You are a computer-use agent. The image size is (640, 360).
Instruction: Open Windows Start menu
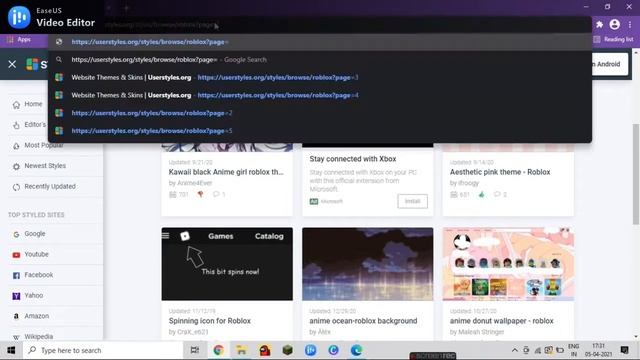point(11,350)
